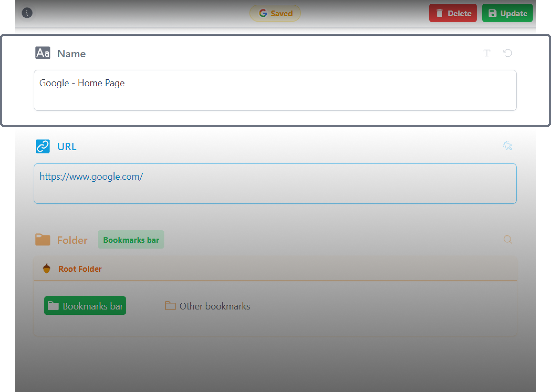The height and width of the screenshot is (392, 551).
Task: Search folders with the magnifier icon
Action: [508, 240]
